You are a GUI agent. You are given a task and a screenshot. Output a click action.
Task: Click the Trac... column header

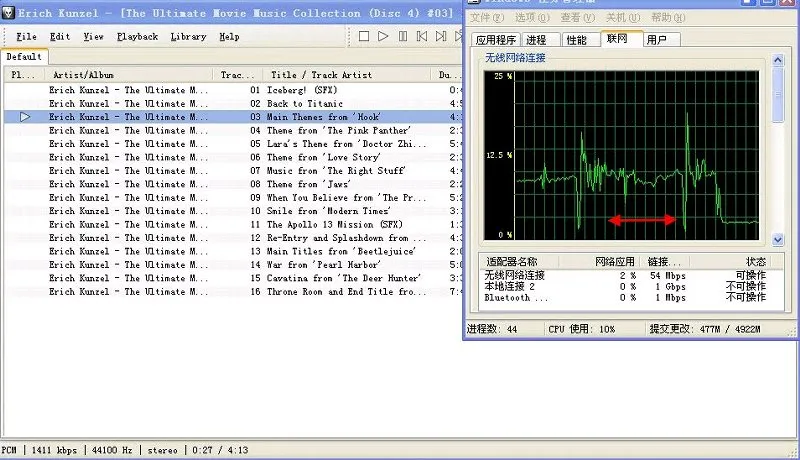(237, 75)
